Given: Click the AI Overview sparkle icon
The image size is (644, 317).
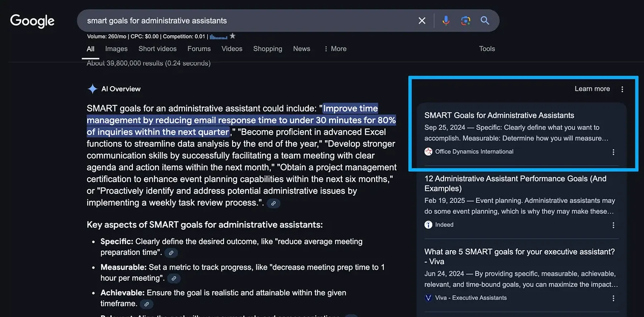Looking at the screenshot, I should coord(92,89).
